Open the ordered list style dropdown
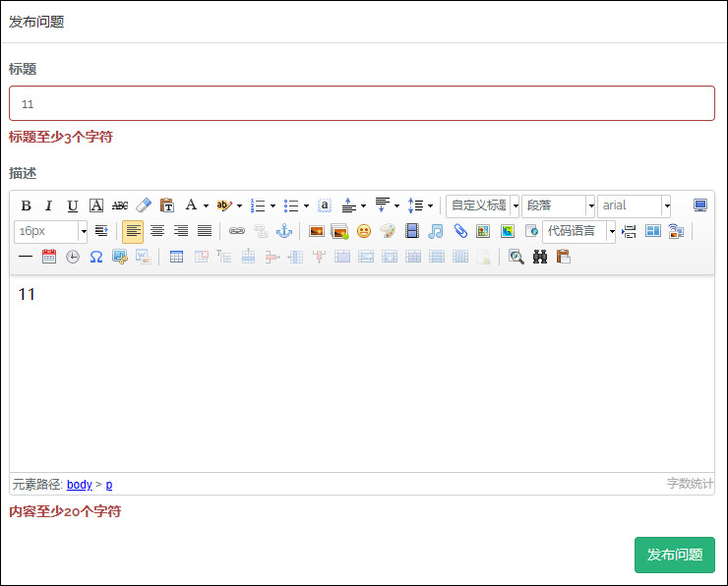 point(273,205)
